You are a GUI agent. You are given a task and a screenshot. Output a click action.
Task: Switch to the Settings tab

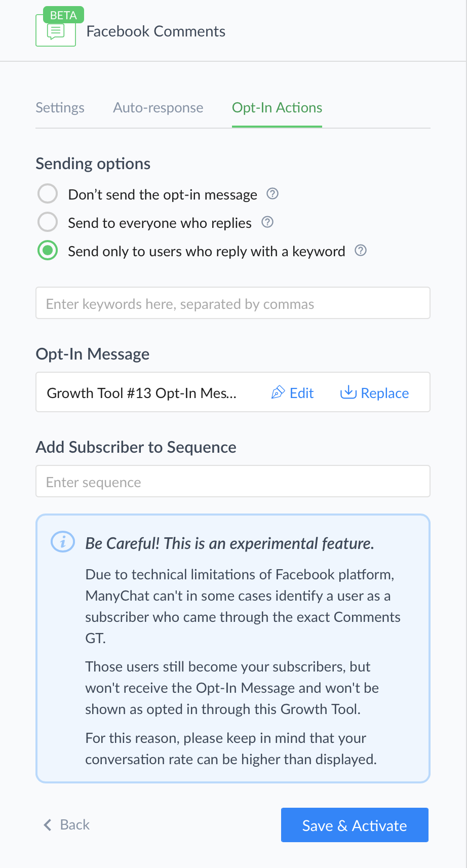[x=60, y=108]
